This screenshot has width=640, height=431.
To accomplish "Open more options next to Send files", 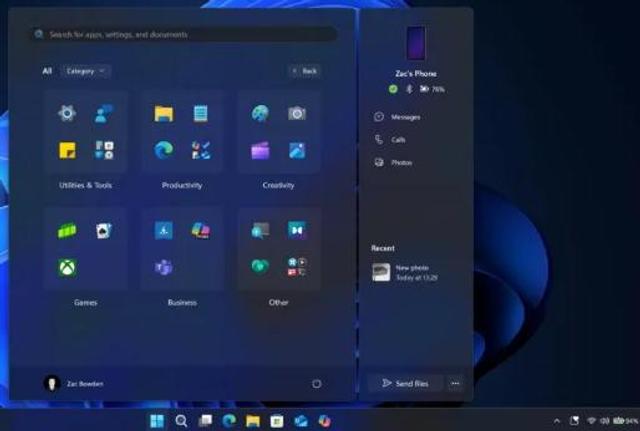I will 455,384.
